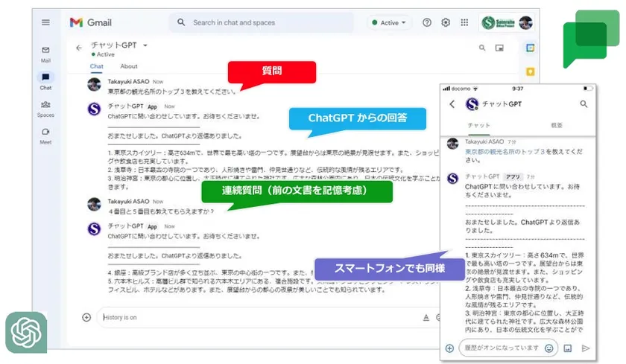Open the Settings gear icon
This screenshot has height=364, width=626.
coord(446,22)
